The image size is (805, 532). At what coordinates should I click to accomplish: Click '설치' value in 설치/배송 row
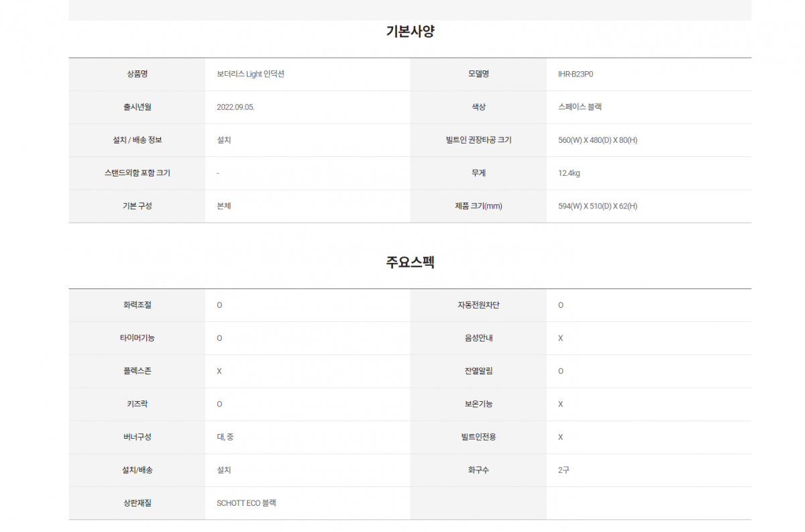click(x=224, y=470)
